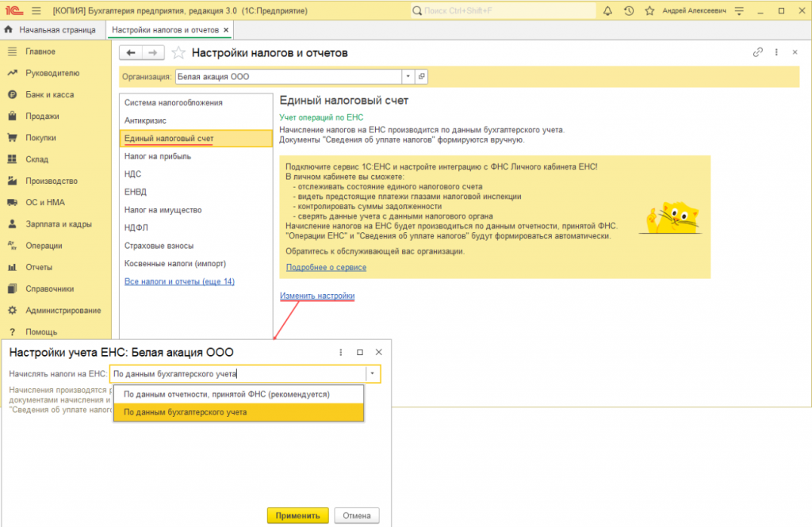
Task: Close the ЕНС settings dialog
Action: (x=378, y=353)
